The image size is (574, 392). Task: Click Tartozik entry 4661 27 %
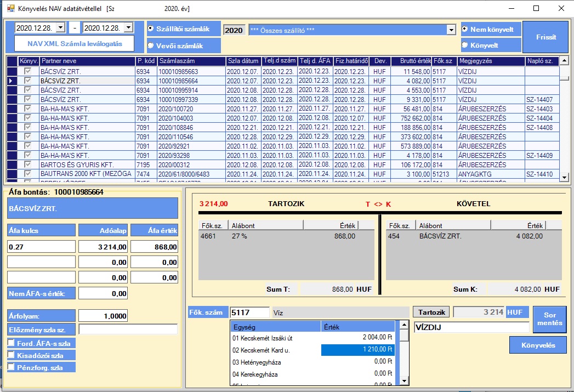click(286, 236)
